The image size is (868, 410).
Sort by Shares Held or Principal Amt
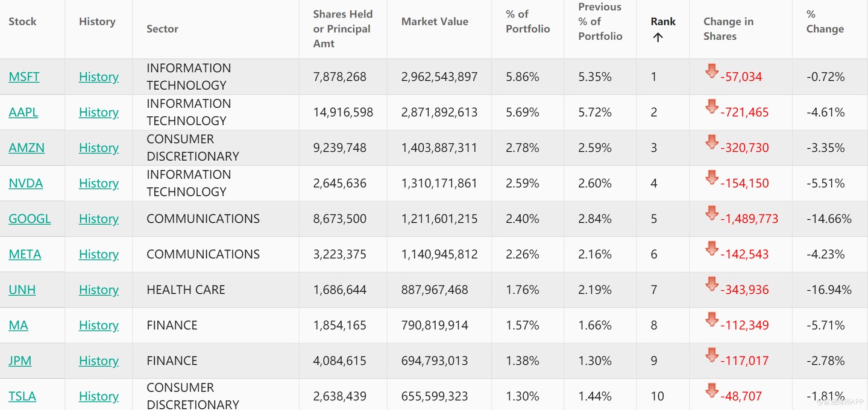(x=342, y=29)
